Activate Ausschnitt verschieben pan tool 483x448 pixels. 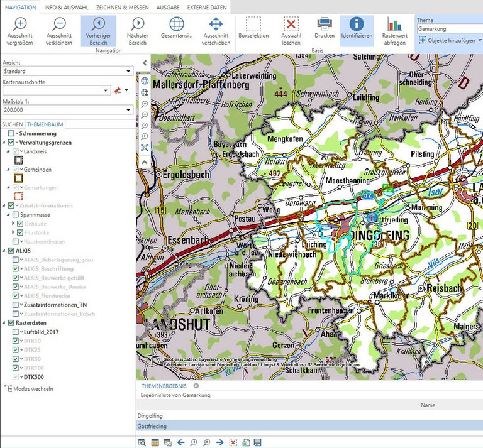coord(216,31)
